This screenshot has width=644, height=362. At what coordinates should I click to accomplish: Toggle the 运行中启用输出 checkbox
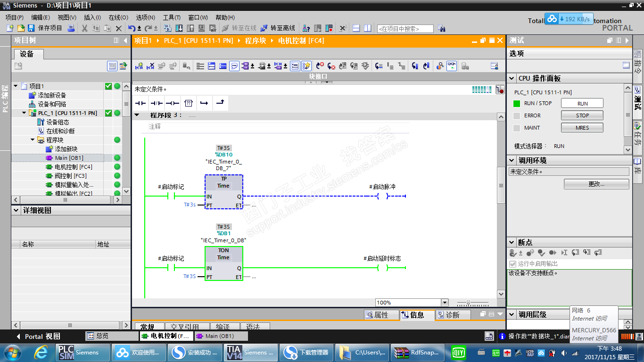[x=513, y=264]
